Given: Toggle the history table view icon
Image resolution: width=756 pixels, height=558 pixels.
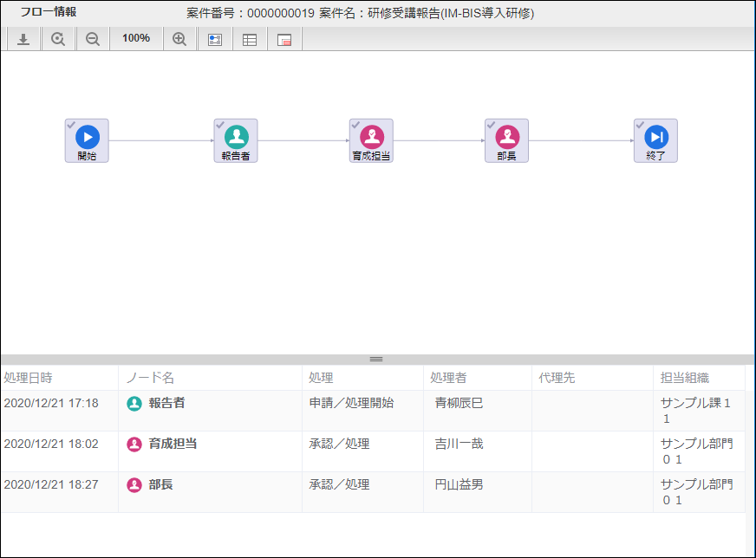Looking at the screenshot, I should [250, 39].
